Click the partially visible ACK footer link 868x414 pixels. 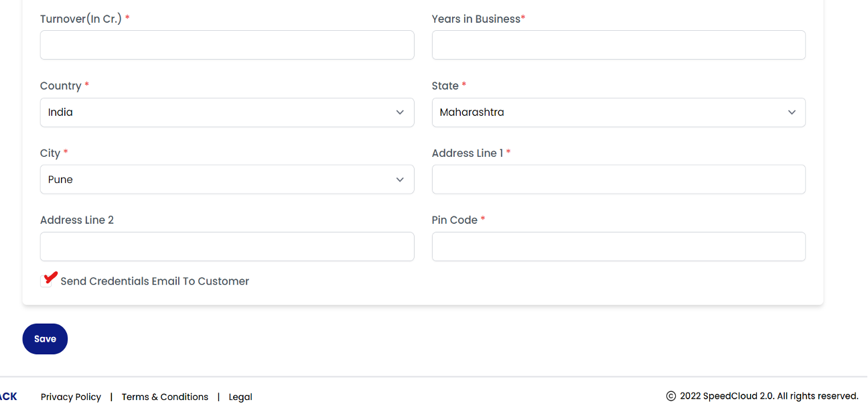point(9,397)
